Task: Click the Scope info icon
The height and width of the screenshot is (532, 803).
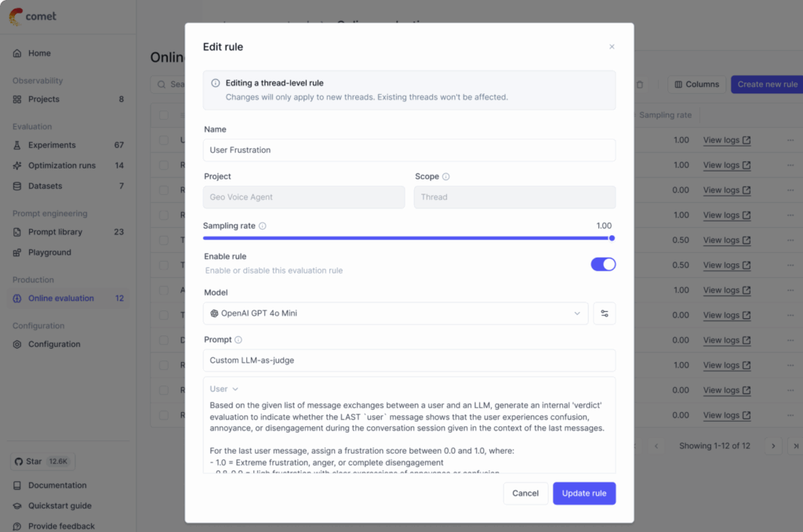Action: 446,177
